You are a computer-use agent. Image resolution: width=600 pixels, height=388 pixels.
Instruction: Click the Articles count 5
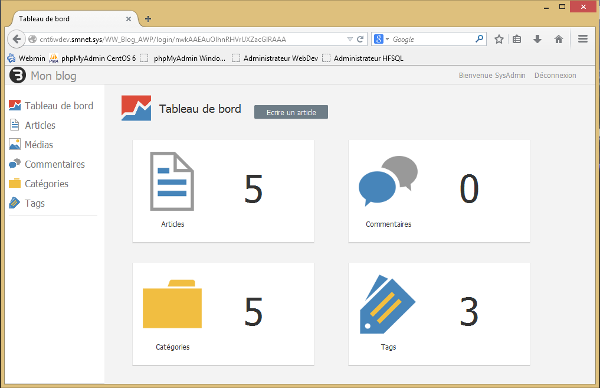tap(254, 189)
